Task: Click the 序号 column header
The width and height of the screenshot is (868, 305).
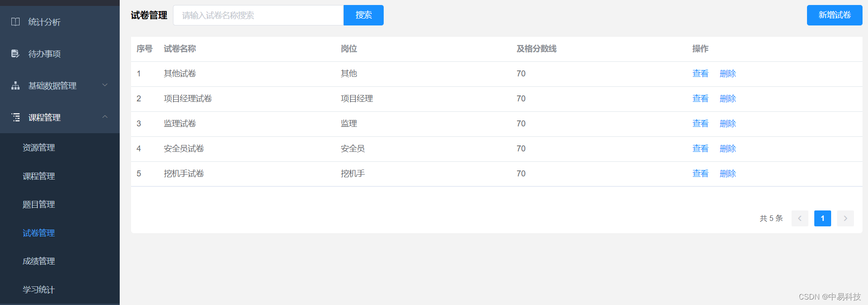Action: [144, 49]
